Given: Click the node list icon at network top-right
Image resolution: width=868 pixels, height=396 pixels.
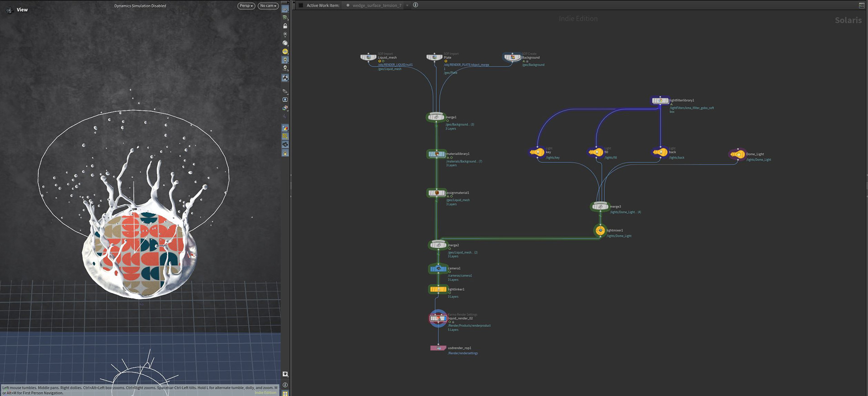Looking at the screenshot, I should point(862,5).
